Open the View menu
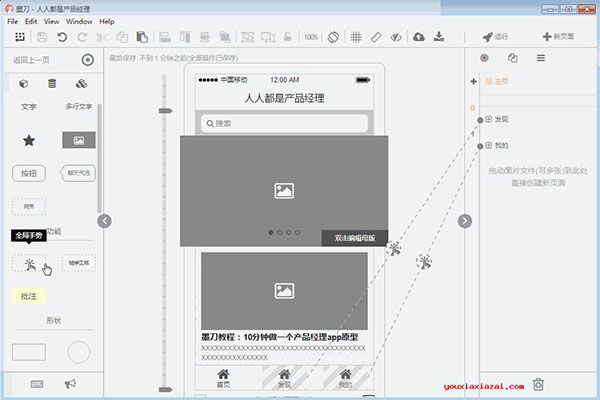Viewport: 600px width, 400px height. coord(51,21)
